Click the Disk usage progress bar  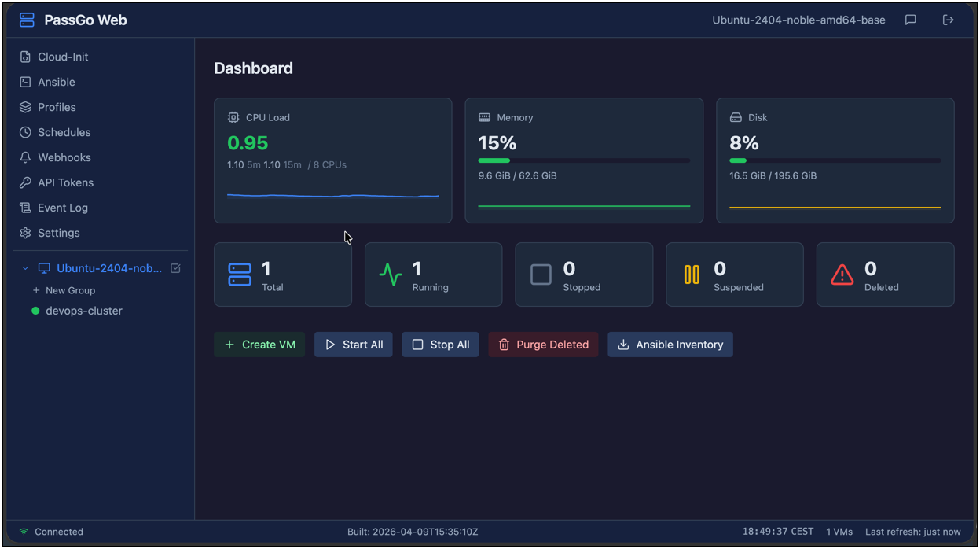tap(835, 160)
